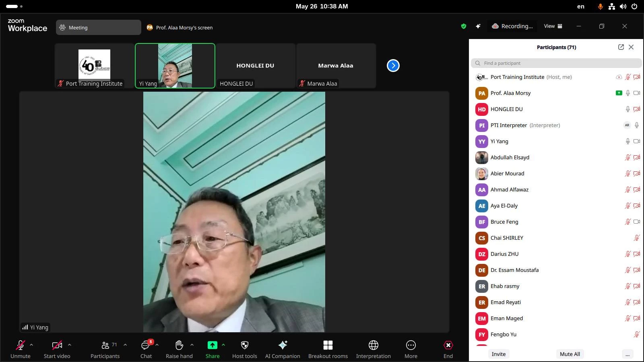The width and height of the screenshot is (644, 362).
Task: Click Fengbo Yu's muted microphone icon
Action: [x=637, y=334]
